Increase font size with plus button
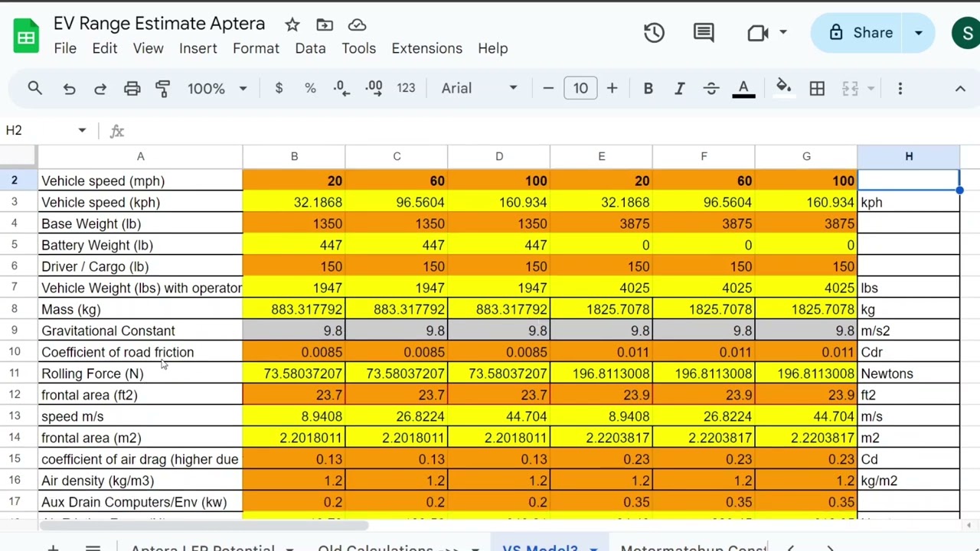Viewport: 980px width, 551px height. [612, 88]
